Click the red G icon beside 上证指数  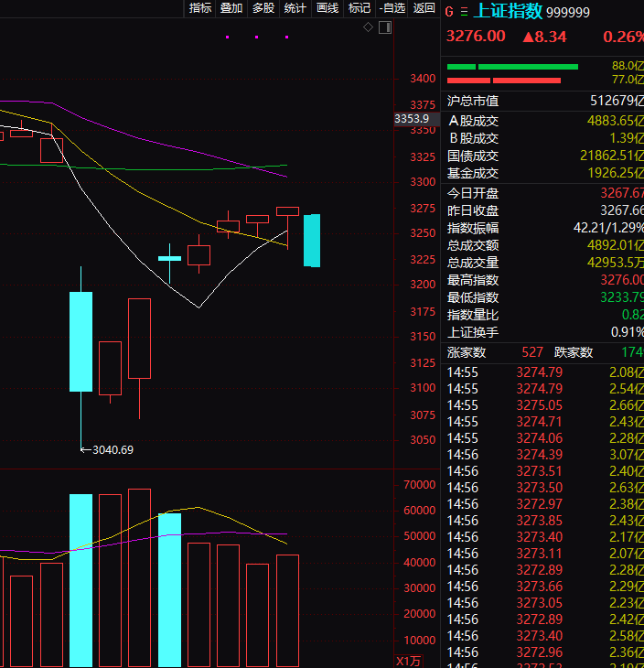[x=449, y=12]
